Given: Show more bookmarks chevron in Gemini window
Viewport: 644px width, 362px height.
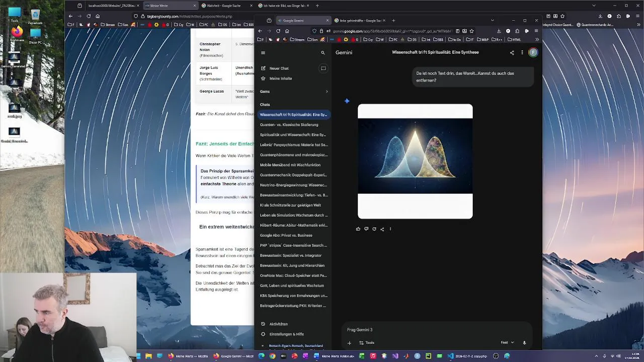Looking at the screenshot, I should [537, 39].
